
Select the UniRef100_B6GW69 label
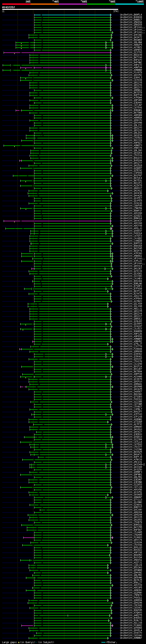click(x=131, y=40)
